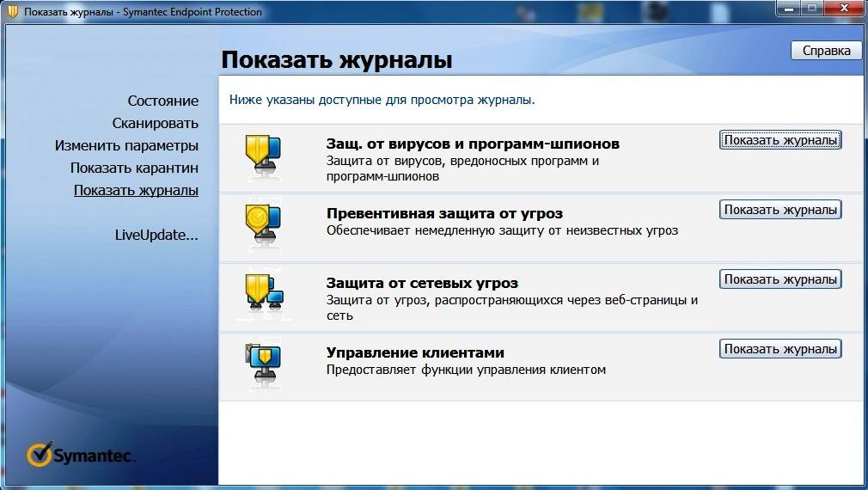Open the Справка help button
The height and width of the screenshot is (490, 868).
(x=826, y=51)
